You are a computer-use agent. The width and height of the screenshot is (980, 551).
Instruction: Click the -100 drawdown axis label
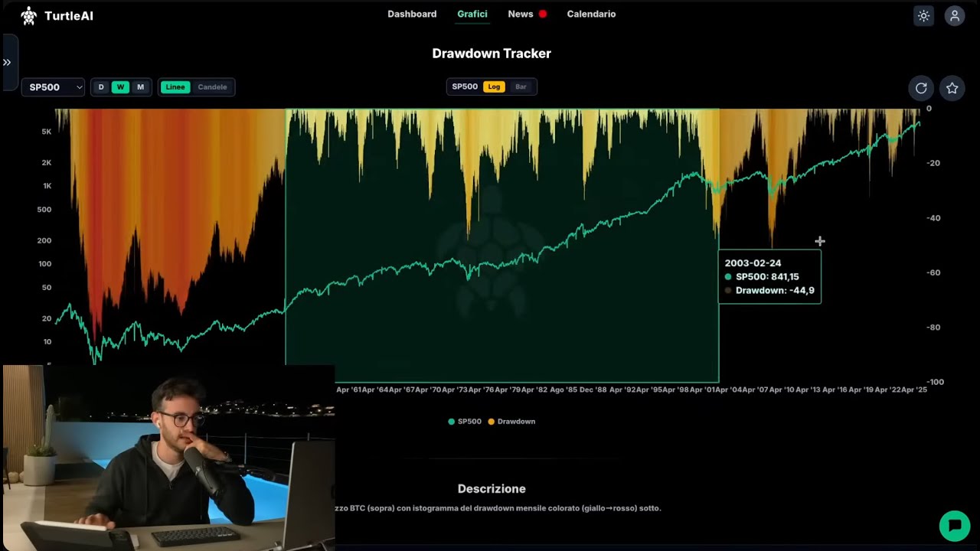(x=935, y=382)
